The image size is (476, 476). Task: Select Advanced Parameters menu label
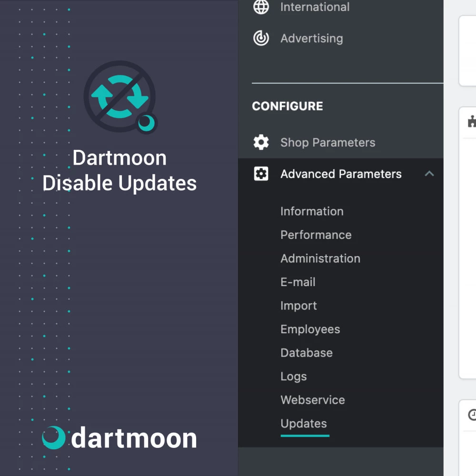point(341,174)
